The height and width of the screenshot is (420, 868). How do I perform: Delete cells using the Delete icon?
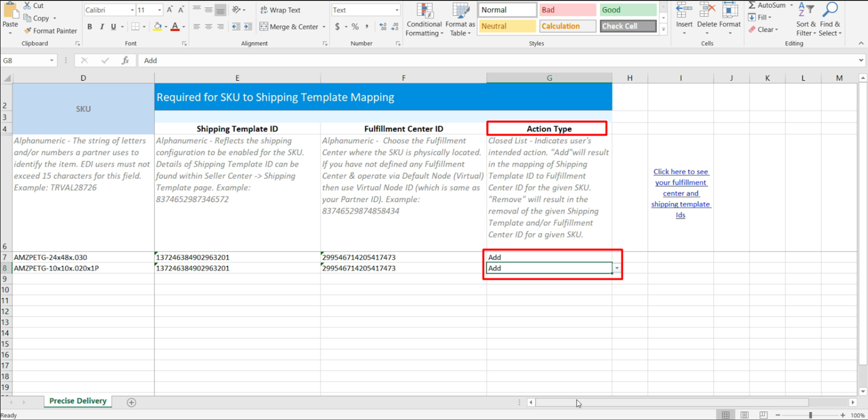tap(707, 9)
